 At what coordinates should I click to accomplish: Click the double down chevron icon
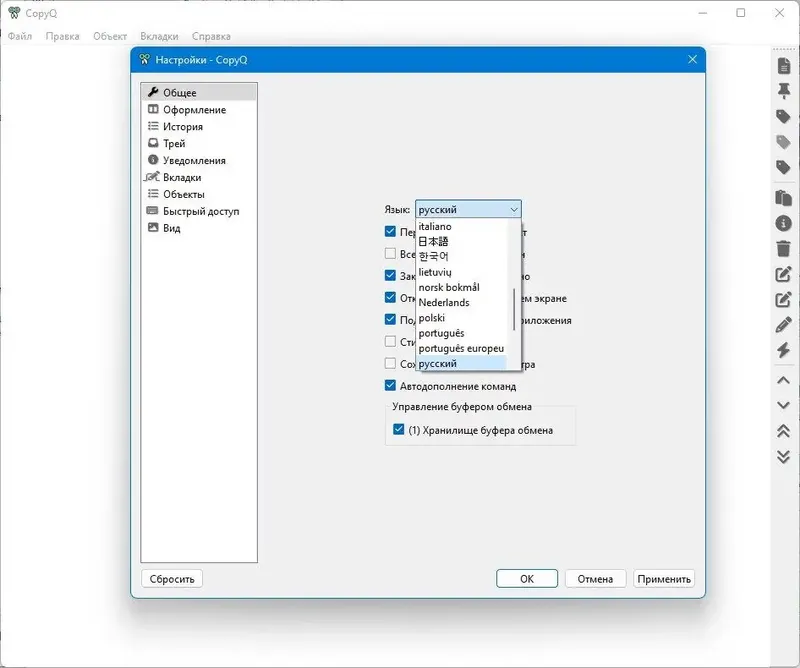(783, 456)
